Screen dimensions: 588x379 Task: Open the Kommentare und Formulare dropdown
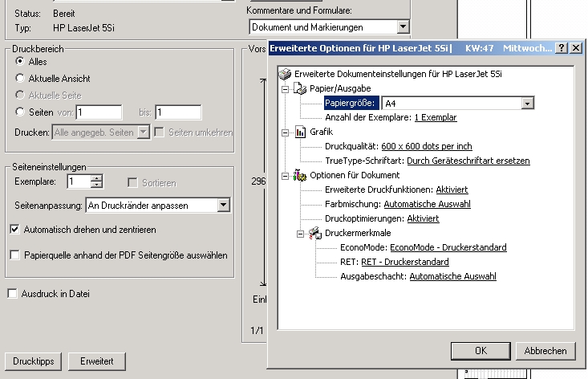[x=403, y=26]
